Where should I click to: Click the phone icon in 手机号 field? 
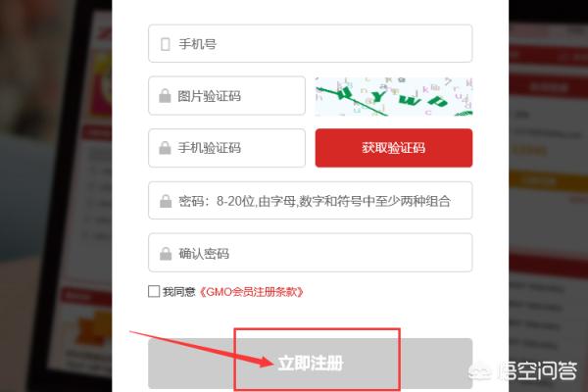coord(165,44)
